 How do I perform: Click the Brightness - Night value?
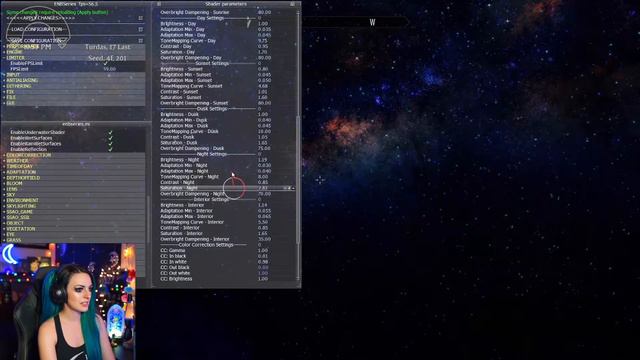pos(263,160)
